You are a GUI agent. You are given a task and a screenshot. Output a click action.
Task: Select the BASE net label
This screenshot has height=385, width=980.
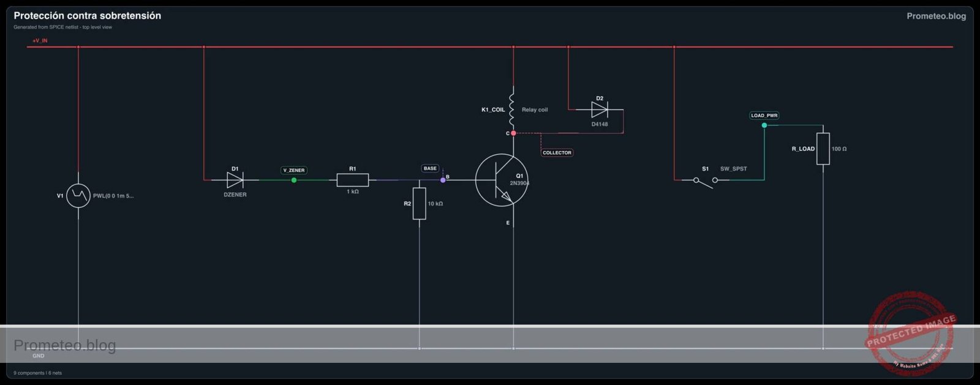431,168
